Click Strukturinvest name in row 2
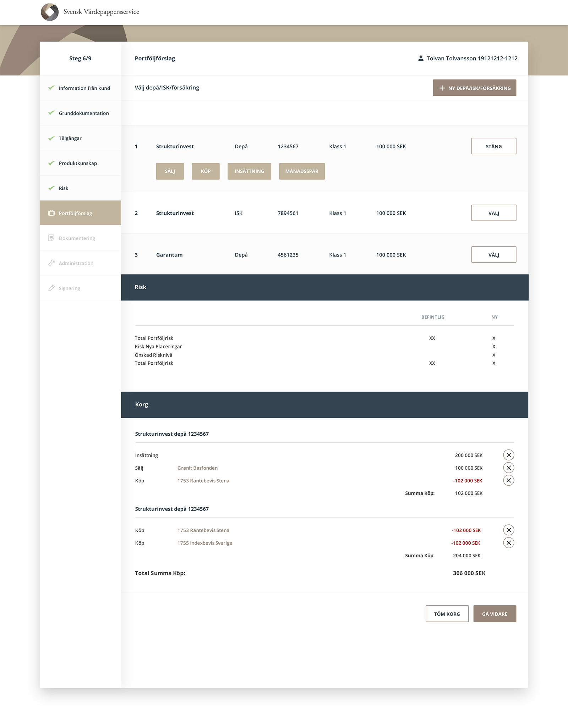Screen dimensions: 568x728 pyautogui.click(x=175, y=213)
